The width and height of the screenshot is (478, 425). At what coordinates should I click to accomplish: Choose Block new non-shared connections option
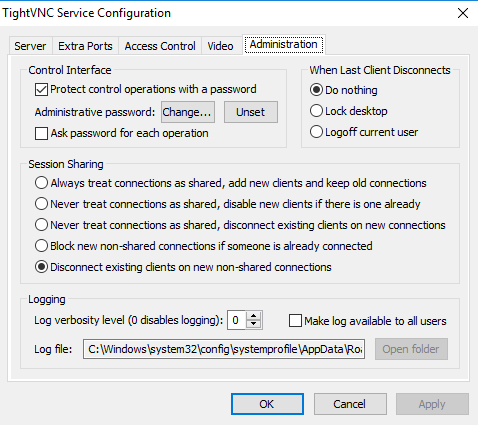tap(41, 246)
